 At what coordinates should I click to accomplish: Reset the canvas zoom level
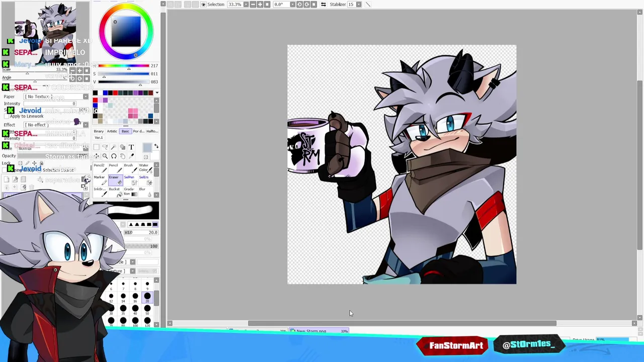[267, 4]
